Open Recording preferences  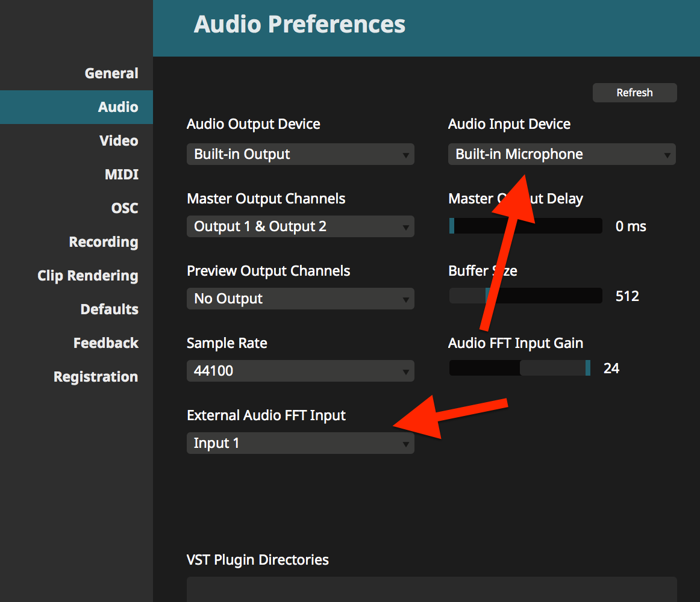pos(104,242)
